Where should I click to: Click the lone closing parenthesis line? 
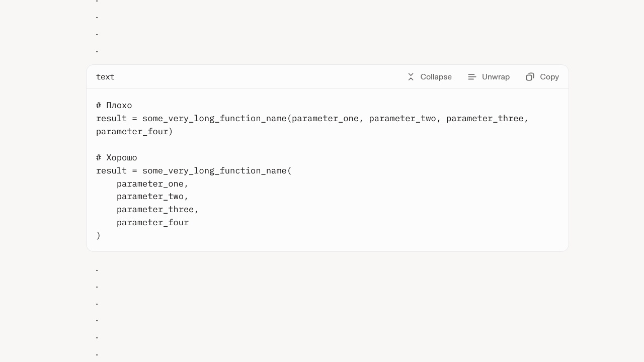tap(99, 236)
